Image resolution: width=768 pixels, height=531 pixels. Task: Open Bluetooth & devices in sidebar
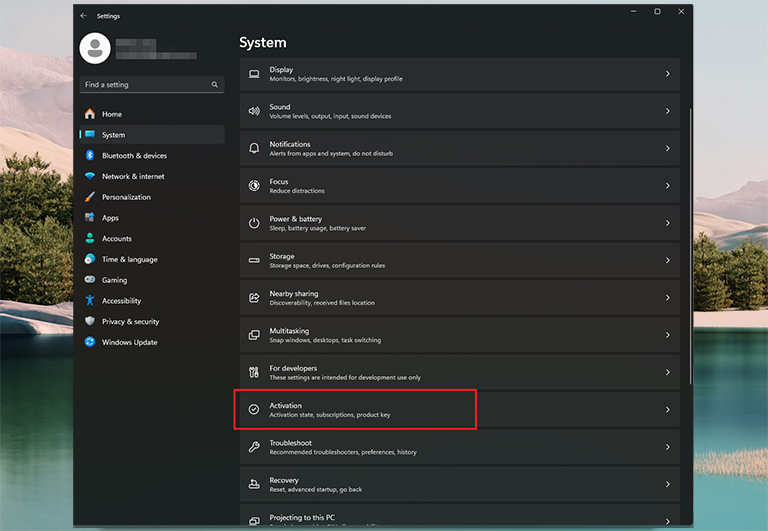pos(134,156)
